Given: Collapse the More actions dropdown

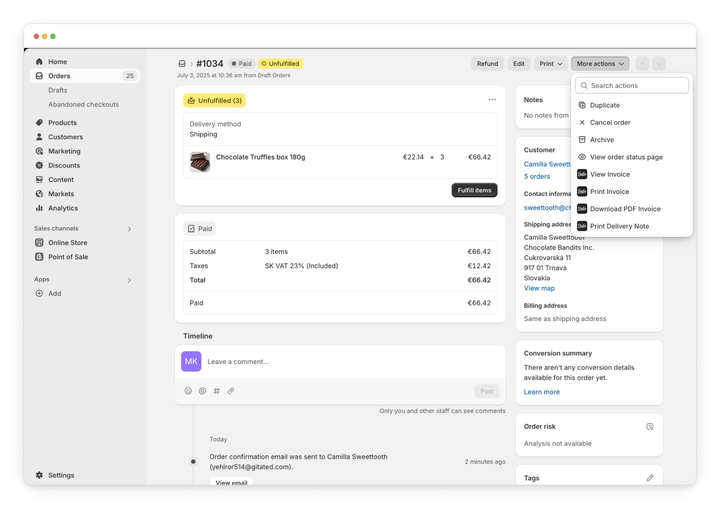Looking at the screenshot, I should (600, 64).
